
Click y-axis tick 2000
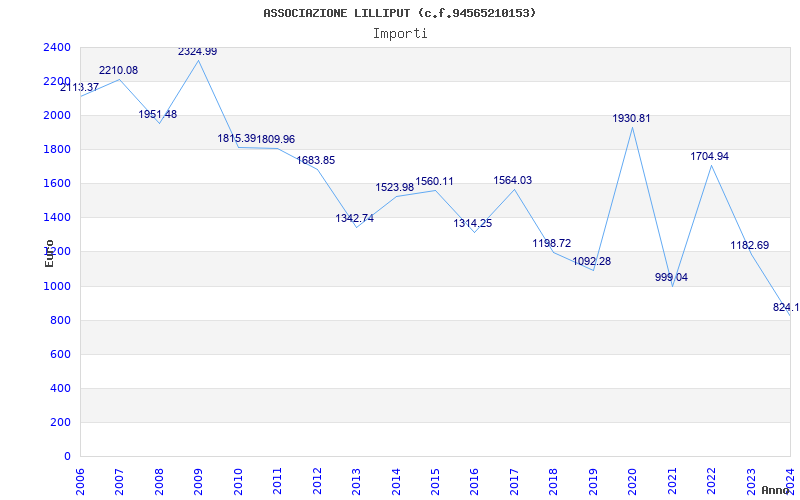[x=57, y=115]
